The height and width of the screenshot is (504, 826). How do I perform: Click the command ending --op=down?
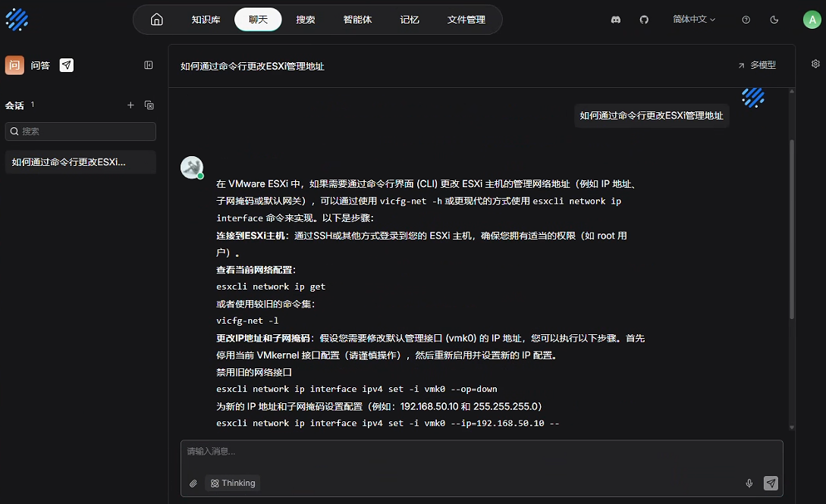(x=356, y=390)
